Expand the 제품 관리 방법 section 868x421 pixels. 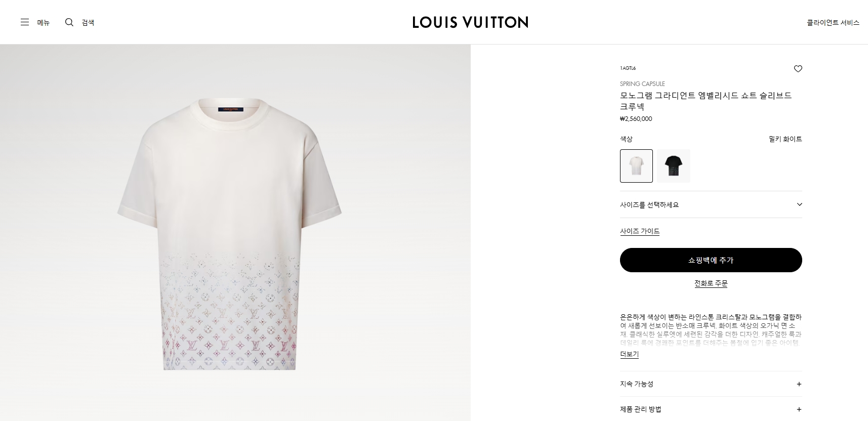[711, 409]
